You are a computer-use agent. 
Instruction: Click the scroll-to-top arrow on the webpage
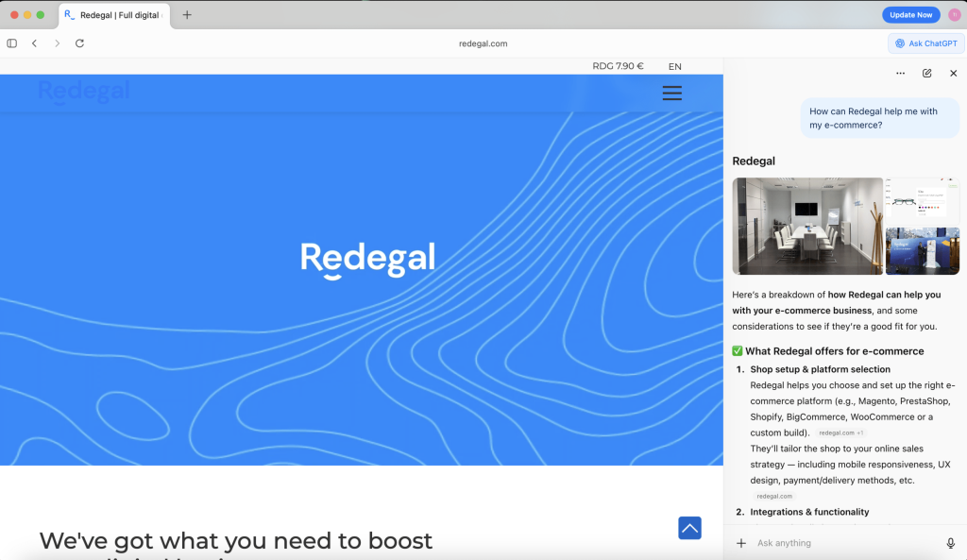coord(689,528)
